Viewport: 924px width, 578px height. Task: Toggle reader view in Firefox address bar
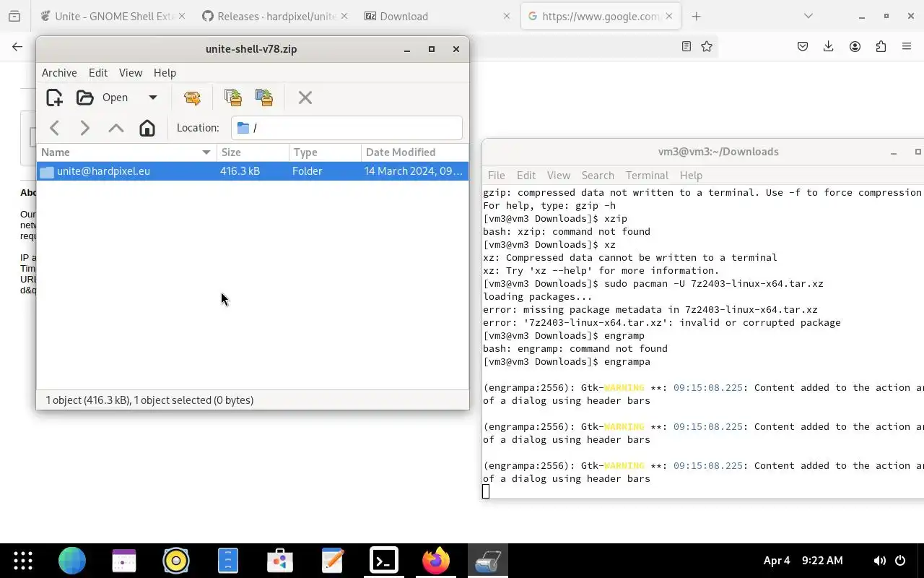pyautogui.click(x=687, y=46)
